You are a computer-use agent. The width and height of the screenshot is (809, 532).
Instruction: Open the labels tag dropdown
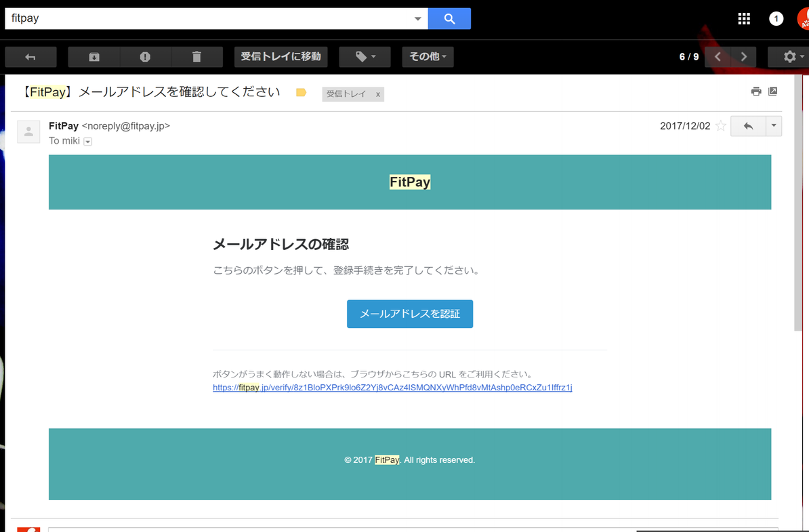coord(365,57)
